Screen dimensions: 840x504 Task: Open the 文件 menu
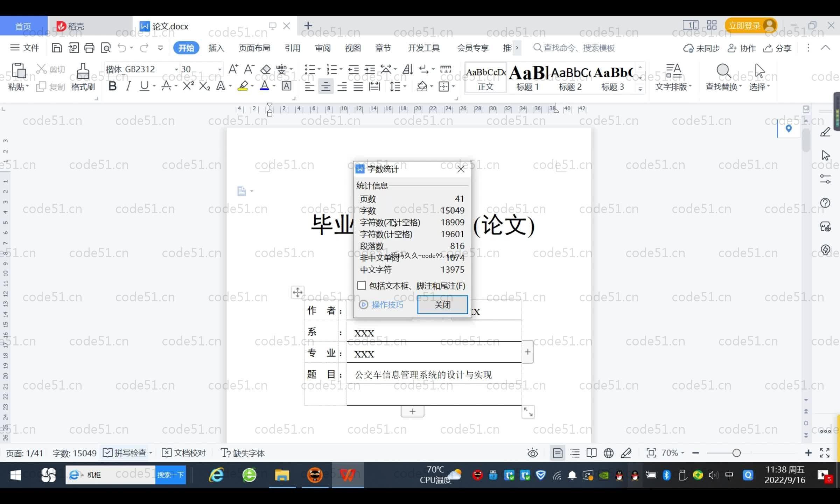coord(24,48)
